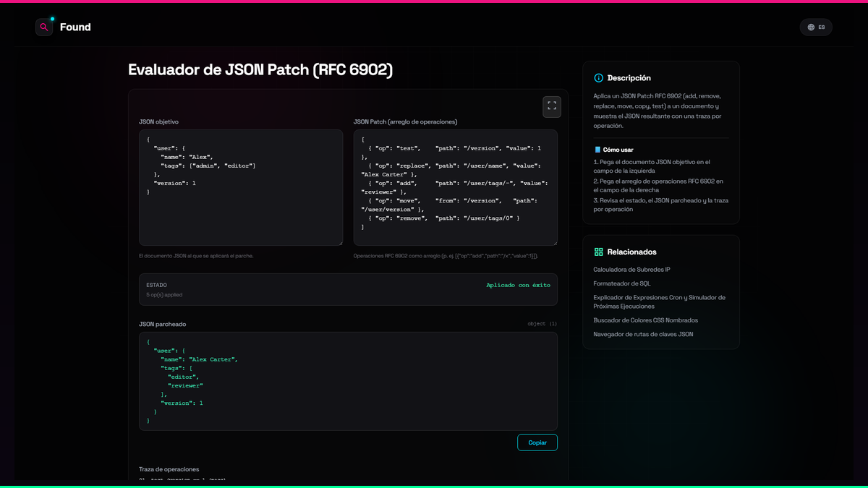Click the hint "El documento JSON al que se aplicará"
The height and width of the screenshot is (488, 868).
(x=196, y=256)
